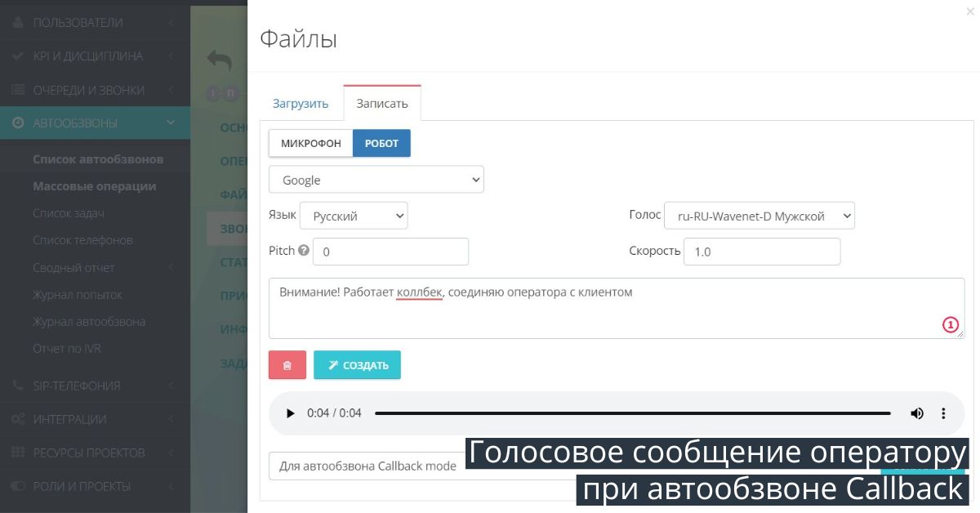Open the Язык language dropdown
This screenshot has height=513, width=980.
[x=354, y=216]
